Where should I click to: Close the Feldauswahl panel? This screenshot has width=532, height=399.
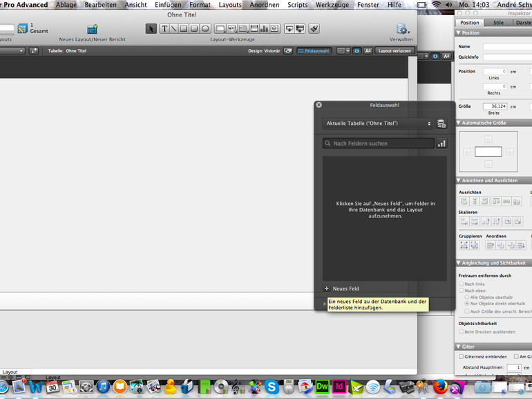tap(319, 105)
